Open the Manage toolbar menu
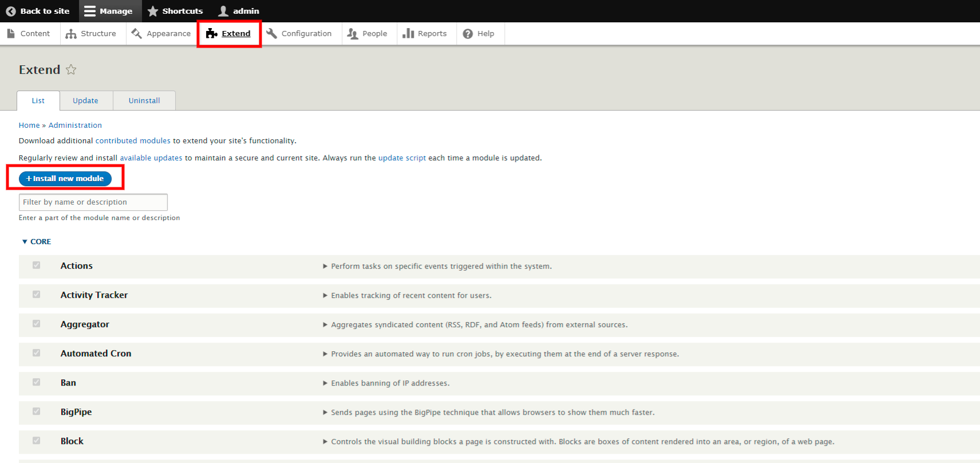The height and width of the screenshot is (463, 980). [x=108, y=11]
